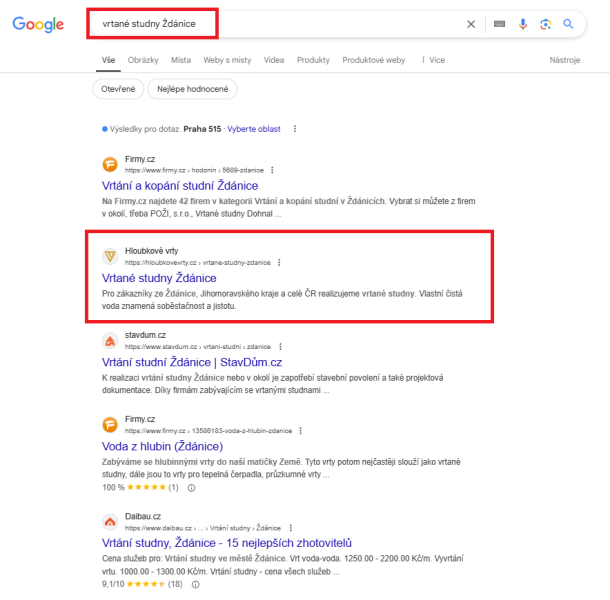Screen dimensions: 610x600
Task: Open three-dot menu of Hloubkové vrty result
Action: point(279,263)
